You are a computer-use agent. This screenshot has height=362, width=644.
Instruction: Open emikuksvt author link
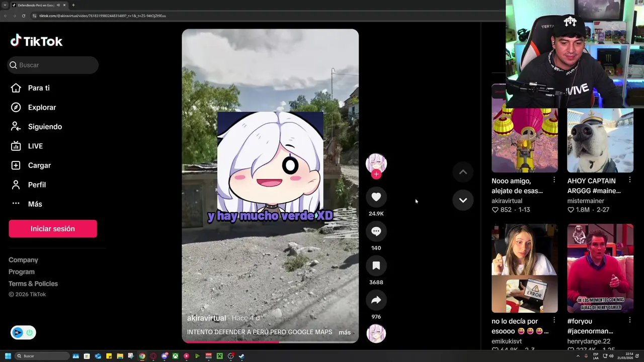(x=507, y=341)
